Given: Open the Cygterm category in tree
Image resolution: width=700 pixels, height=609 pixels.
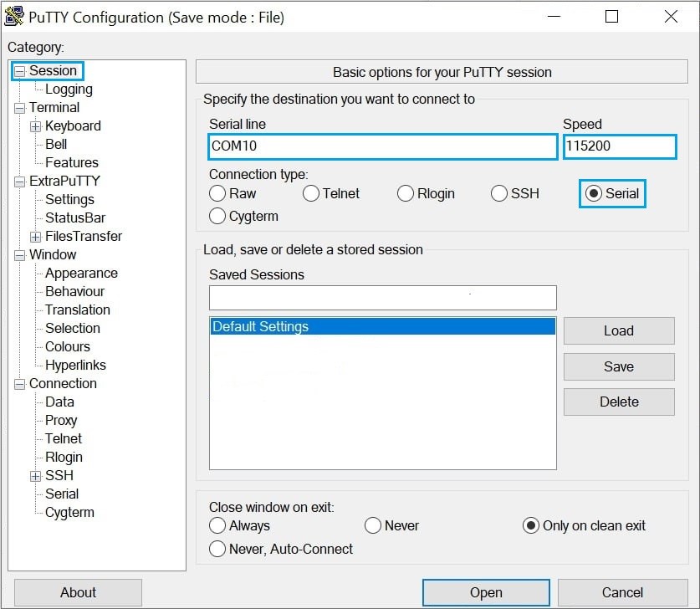Looking at the screenshot, I should click(69, 512).
